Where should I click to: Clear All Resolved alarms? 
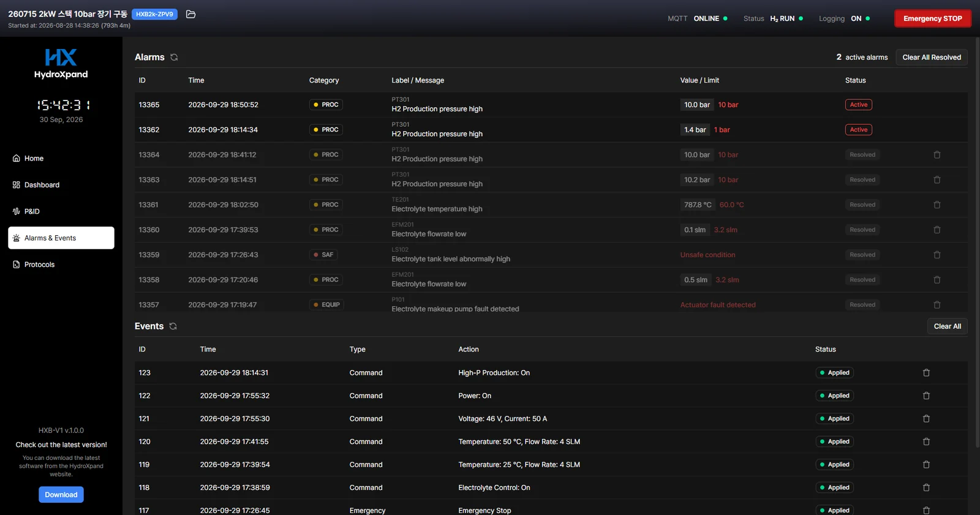click(x=932, y=57)
